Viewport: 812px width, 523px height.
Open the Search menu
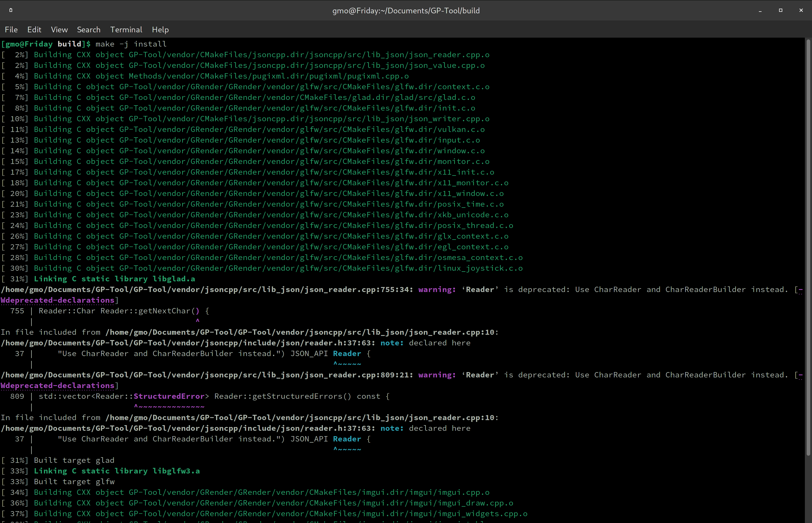tap(88, 30)
